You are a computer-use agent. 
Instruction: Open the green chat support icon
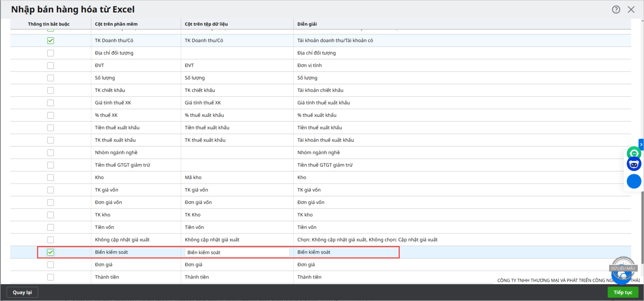tap(634, 153)
